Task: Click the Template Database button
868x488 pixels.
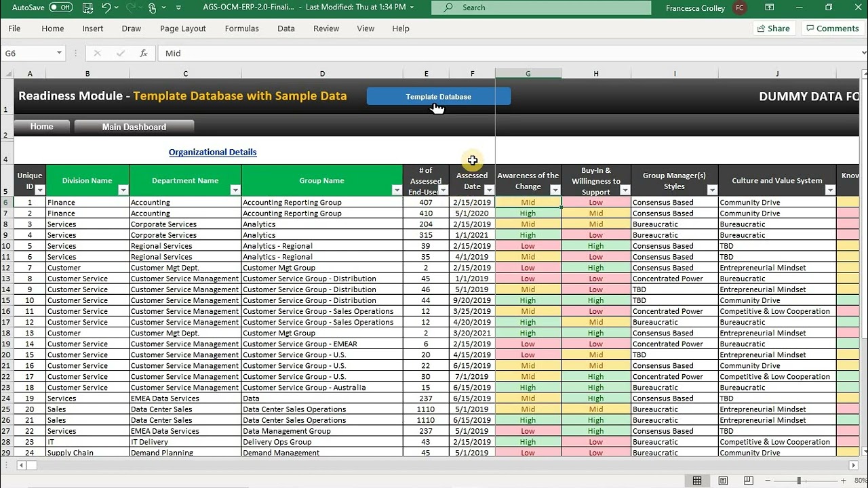Action: tap(439, 97)
